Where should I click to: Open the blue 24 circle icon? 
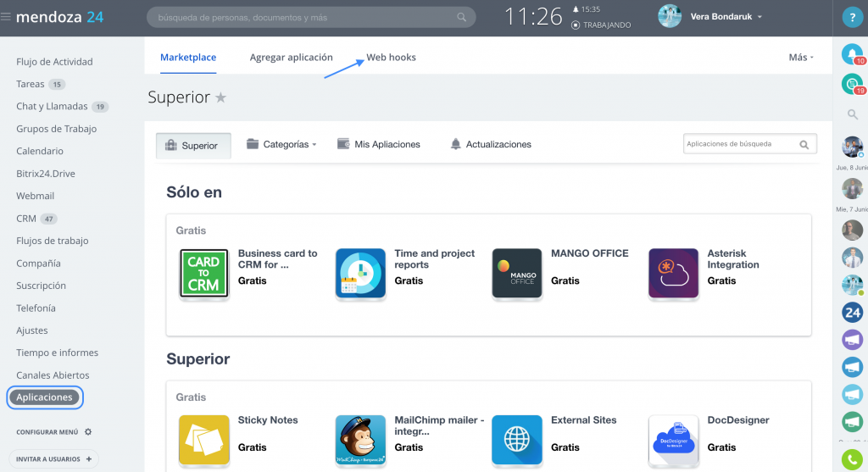tap(853, 313)
